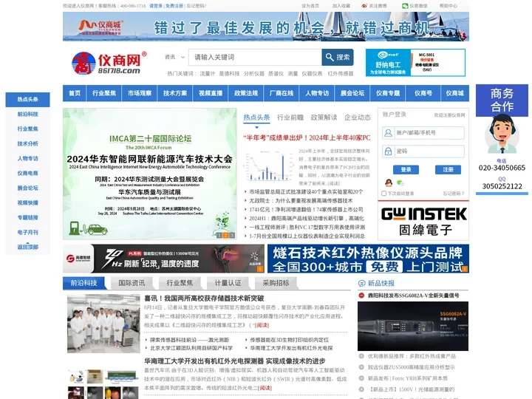Switch to 企业动态 news tab
Screen dimensions: 532x399
(x=358, y=117)
